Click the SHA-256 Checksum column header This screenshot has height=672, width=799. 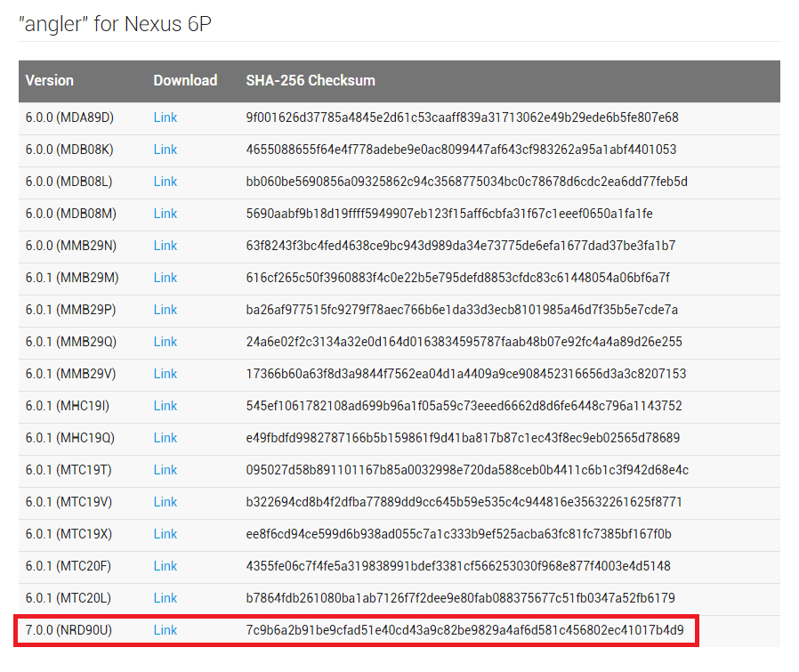pyautogui.click(x=311, y=81)
